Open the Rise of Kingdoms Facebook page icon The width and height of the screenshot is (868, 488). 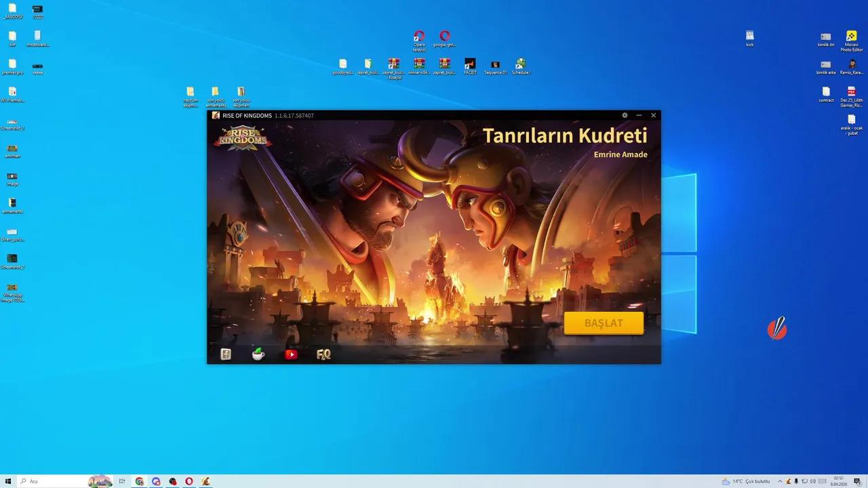225,354
